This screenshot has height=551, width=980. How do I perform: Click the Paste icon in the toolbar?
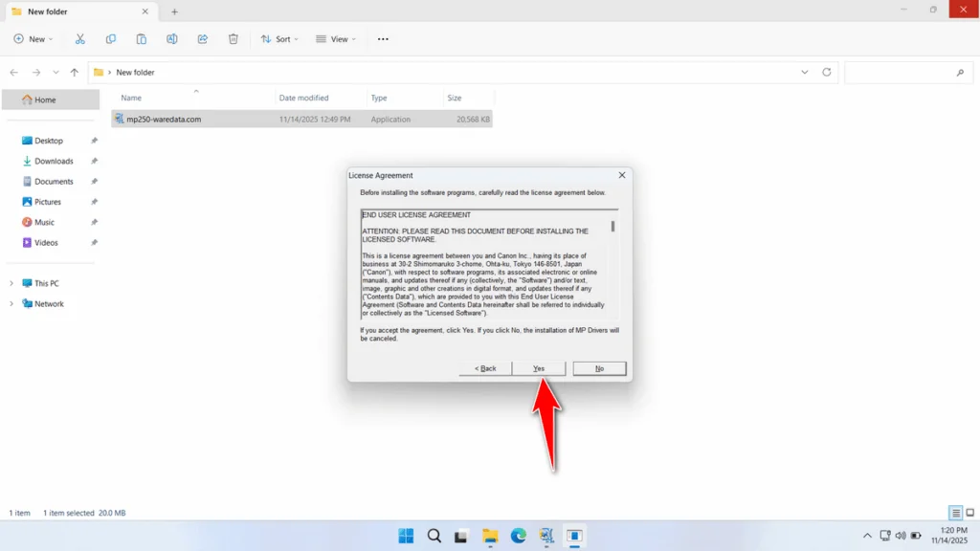pyautogui.click(x=141, y=38)
